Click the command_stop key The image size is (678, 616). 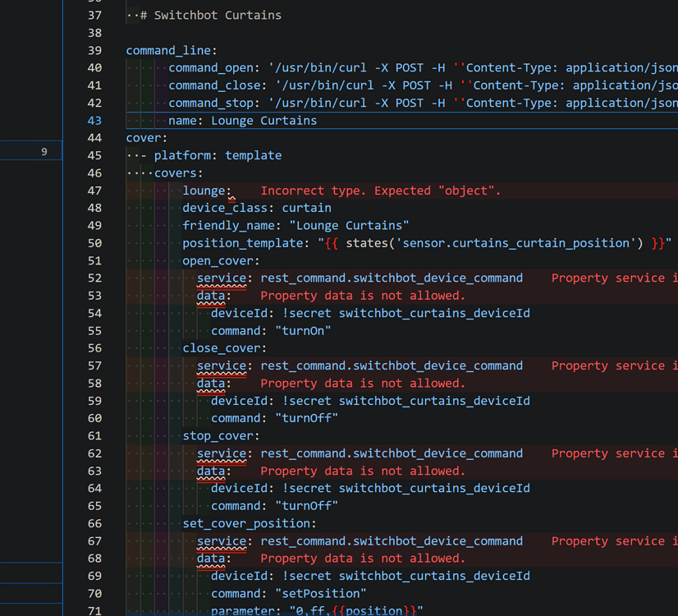coord(211,103)
